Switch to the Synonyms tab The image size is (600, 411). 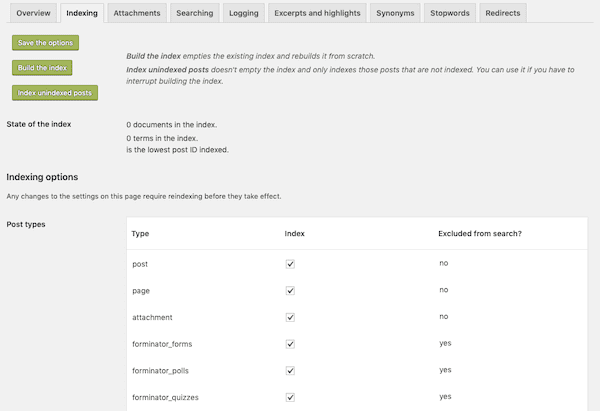pos(395,13)
